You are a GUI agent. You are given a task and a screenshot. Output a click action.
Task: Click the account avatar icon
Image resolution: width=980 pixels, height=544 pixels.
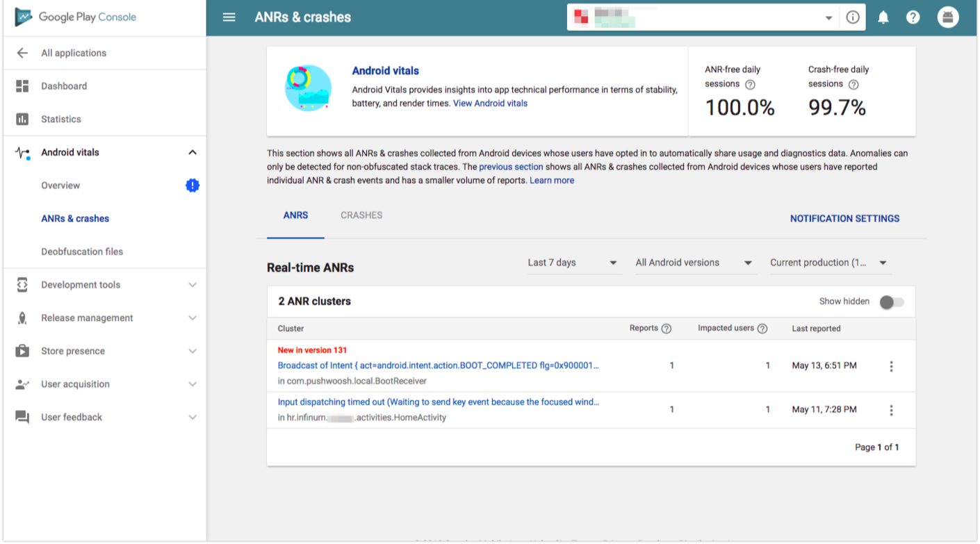pyautogui.click(x=947, y=17)
